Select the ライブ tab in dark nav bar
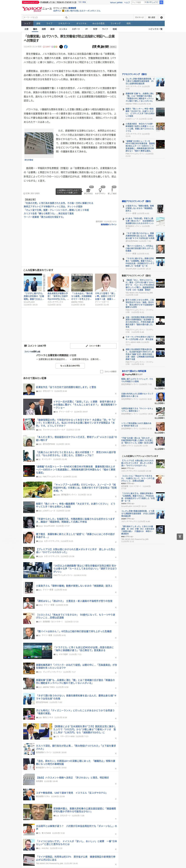Screen dimensions: 186x868 click(49, 24)
